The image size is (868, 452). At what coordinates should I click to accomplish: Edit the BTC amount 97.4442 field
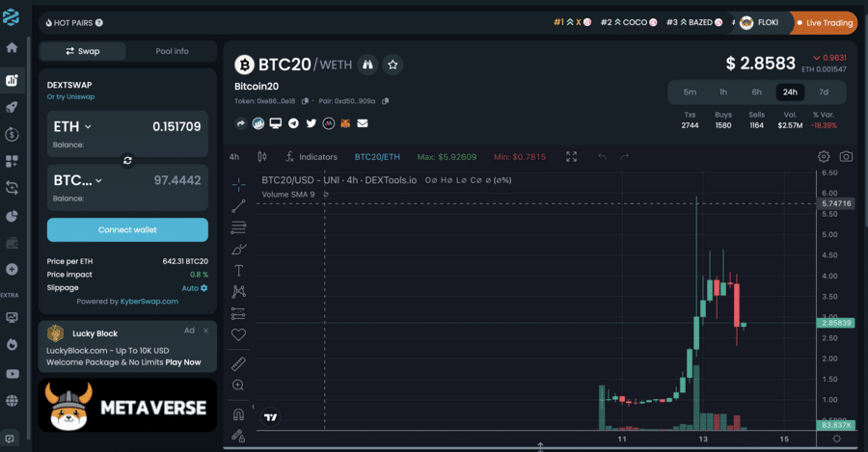tap(177, 180)
